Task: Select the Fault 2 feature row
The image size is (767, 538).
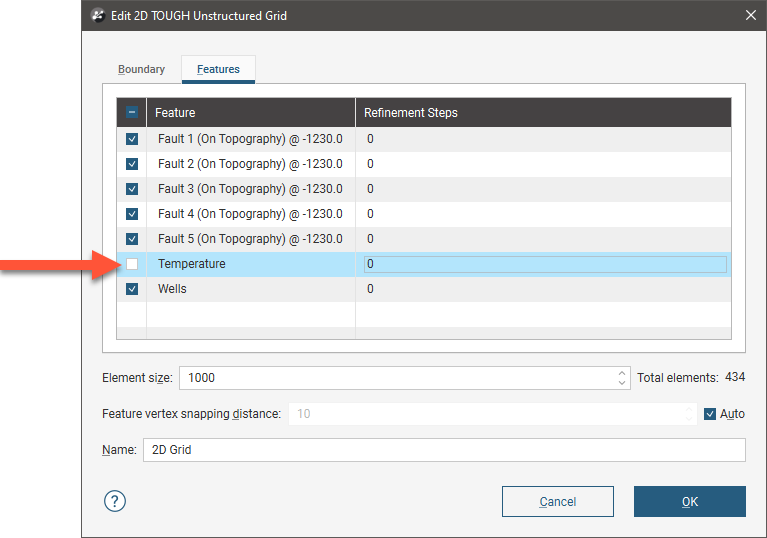Action: 250,164
